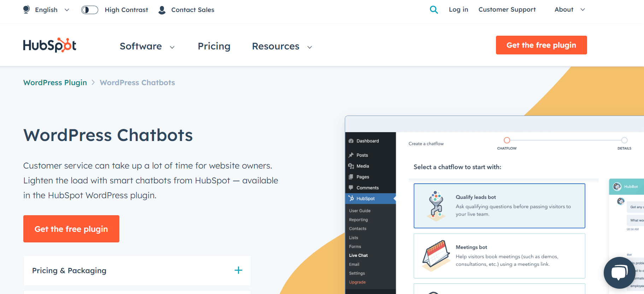Viewport: 644px width, 294px height.
Task: Expand the About menu chevron
Action: (583, 10)
